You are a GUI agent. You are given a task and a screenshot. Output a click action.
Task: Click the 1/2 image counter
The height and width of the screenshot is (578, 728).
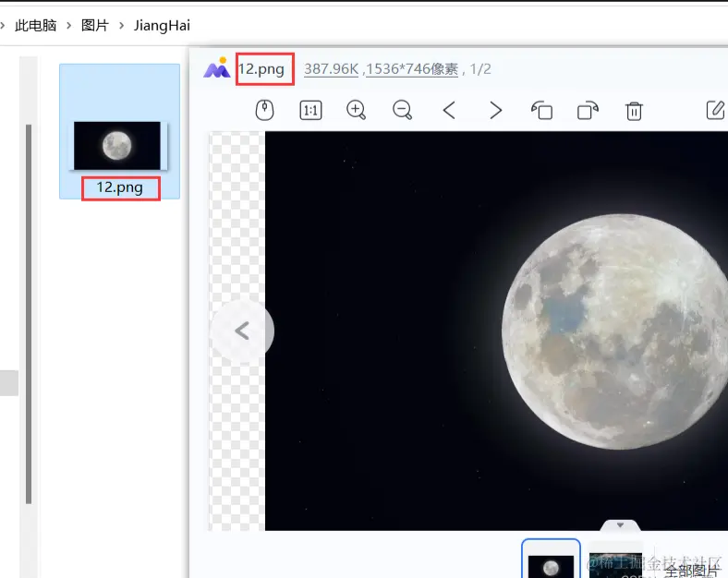coord(480,69)
